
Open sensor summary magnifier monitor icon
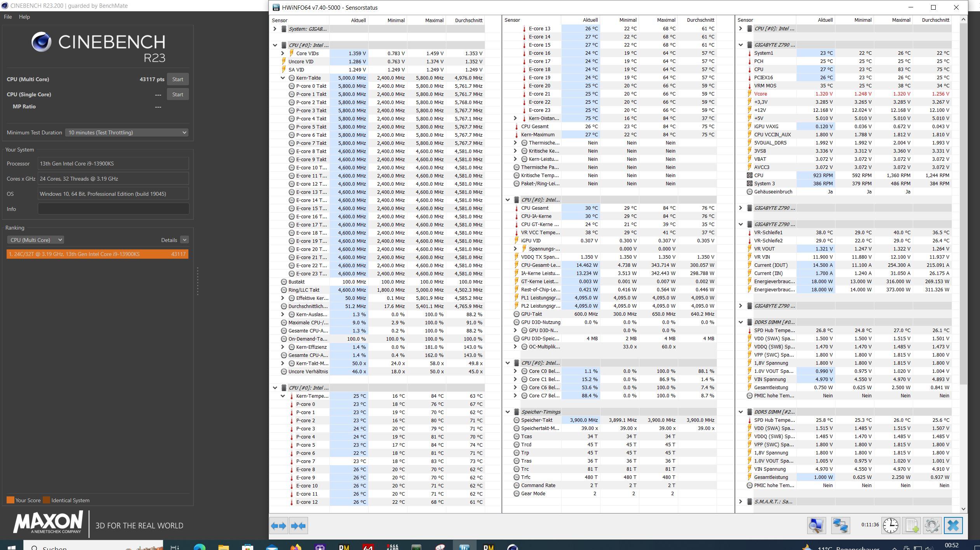click(816, 526)
